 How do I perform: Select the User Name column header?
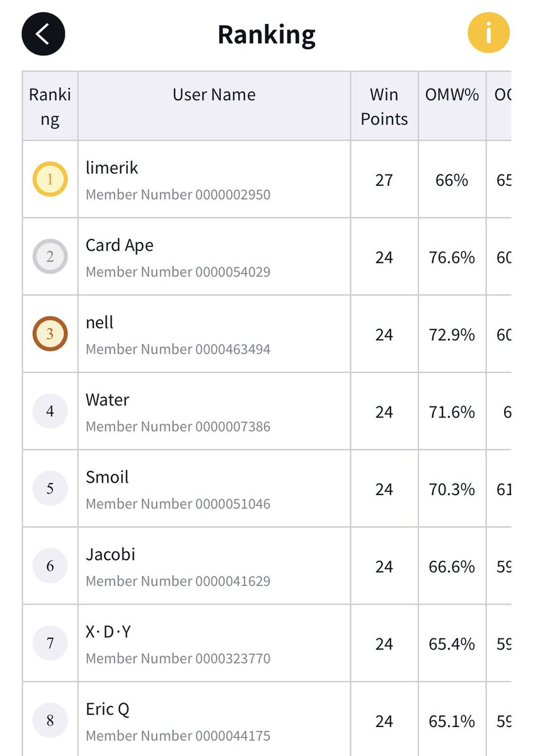click(214, 95)
